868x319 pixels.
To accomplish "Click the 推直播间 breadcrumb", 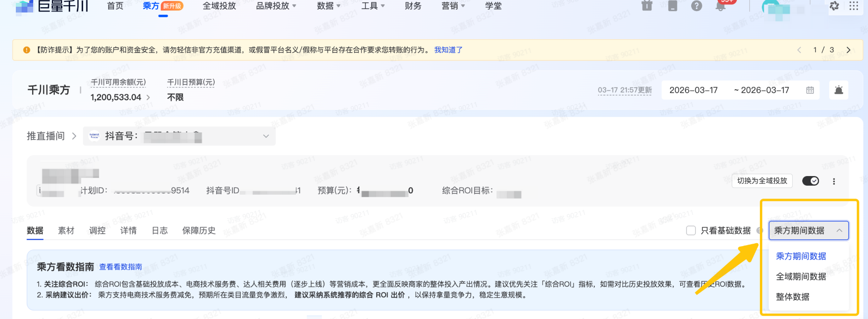I will point(46,136).
